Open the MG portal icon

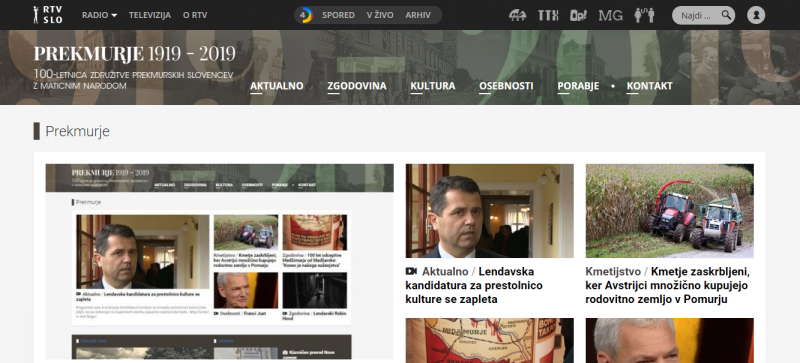click(610, 15)
